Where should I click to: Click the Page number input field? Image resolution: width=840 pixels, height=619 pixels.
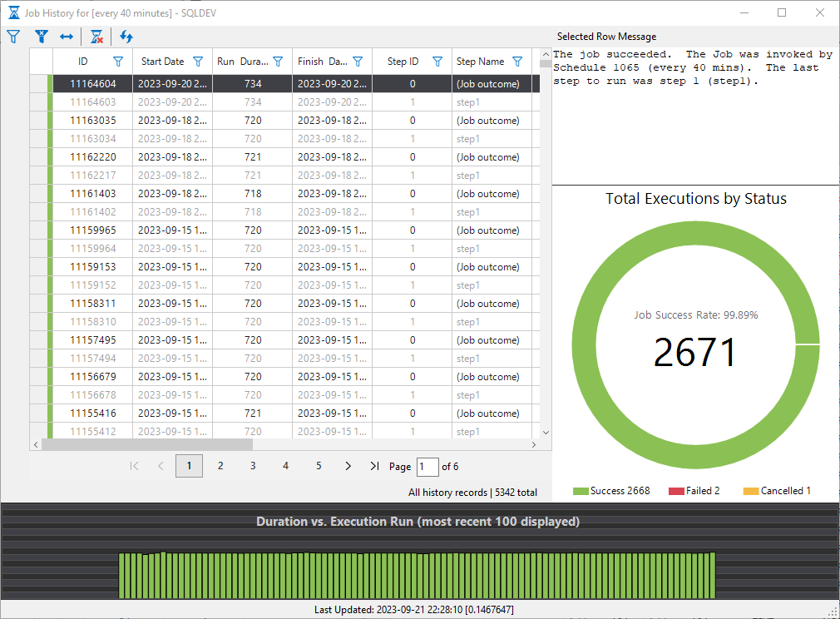427,467
